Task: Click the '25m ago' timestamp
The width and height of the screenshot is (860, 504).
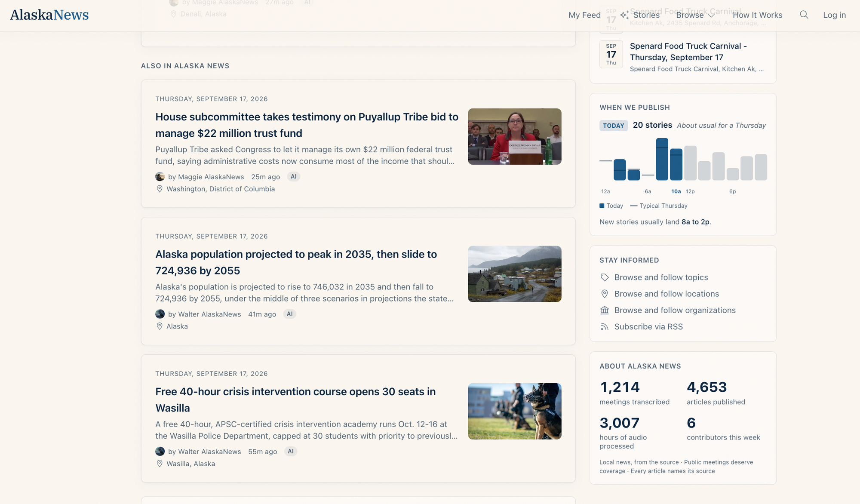Action: 265,177
